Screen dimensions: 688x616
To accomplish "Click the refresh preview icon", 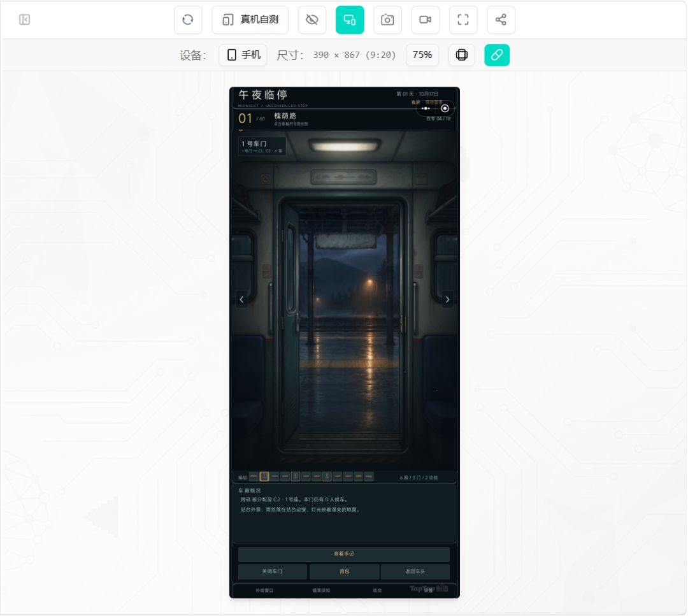I will pyautogui.click(x=188, y=20).
